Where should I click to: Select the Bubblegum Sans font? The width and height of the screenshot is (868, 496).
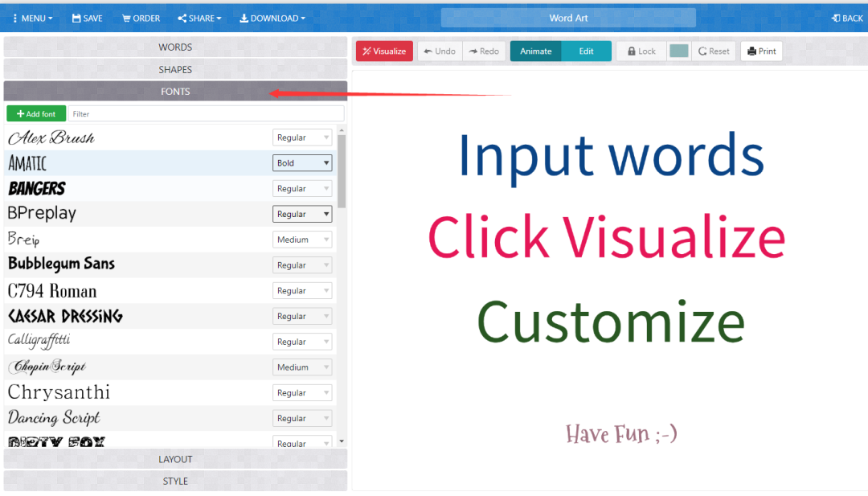tap(61, 264)
